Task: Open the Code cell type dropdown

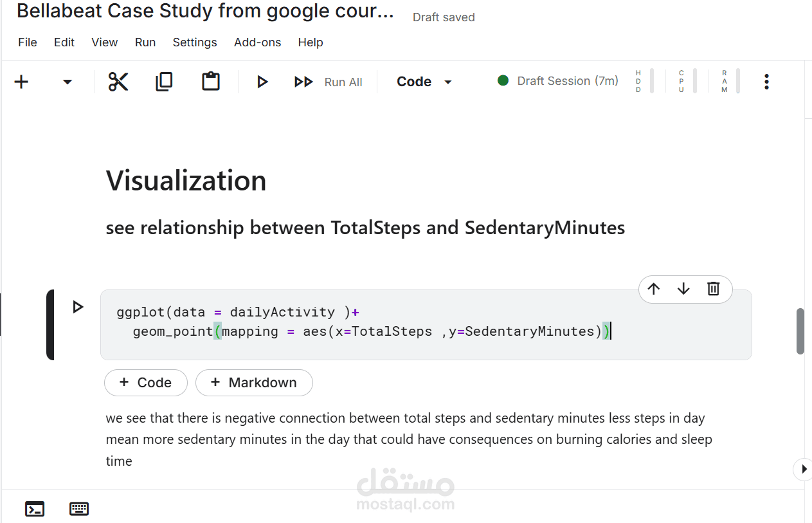Action: [424, 82]
